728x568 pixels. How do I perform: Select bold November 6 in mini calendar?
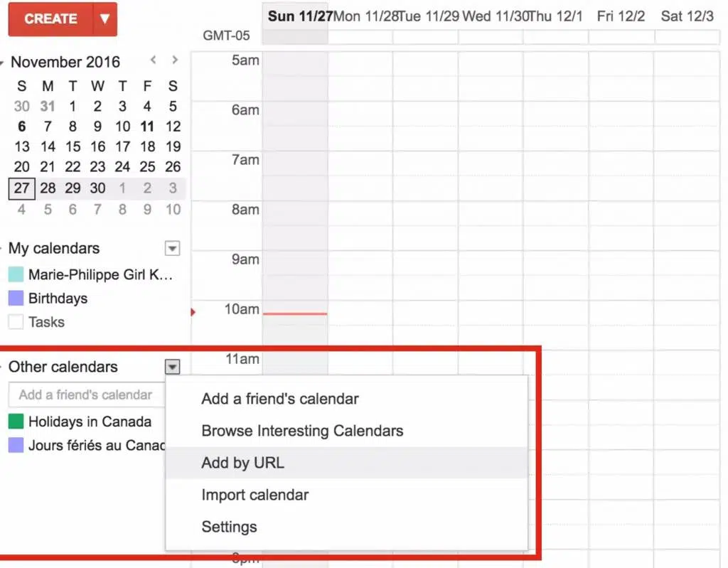22,127
